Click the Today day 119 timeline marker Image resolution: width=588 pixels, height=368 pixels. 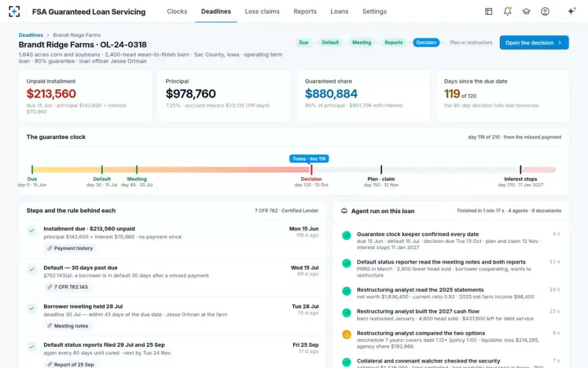(x=309, y=158)
